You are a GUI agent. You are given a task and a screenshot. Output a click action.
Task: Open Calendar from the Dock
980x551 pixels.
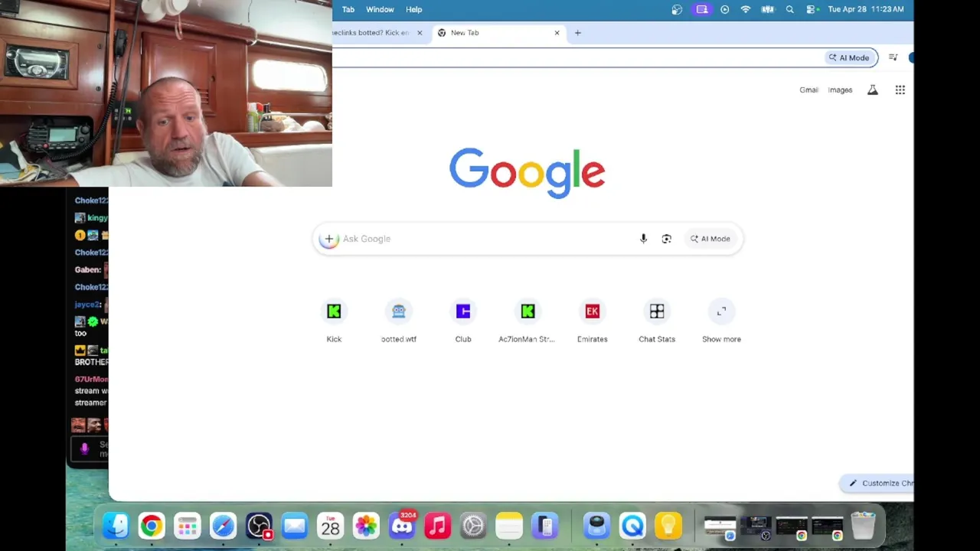click(330, 526)
